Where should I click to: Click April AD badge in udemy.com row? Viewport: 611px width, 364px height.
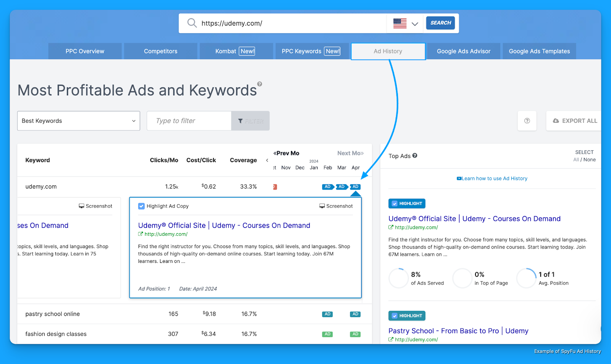coord(356,187)
